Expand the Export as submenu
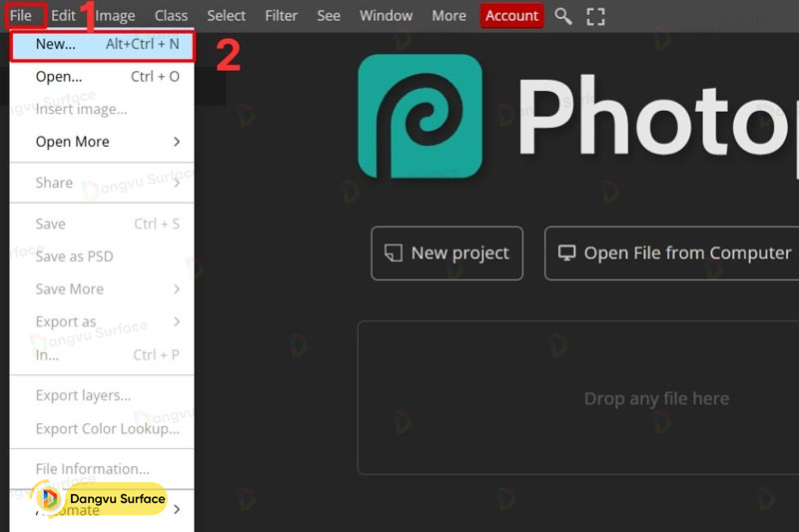The width and height of the screenshot is (799, 532). [102, 321]
